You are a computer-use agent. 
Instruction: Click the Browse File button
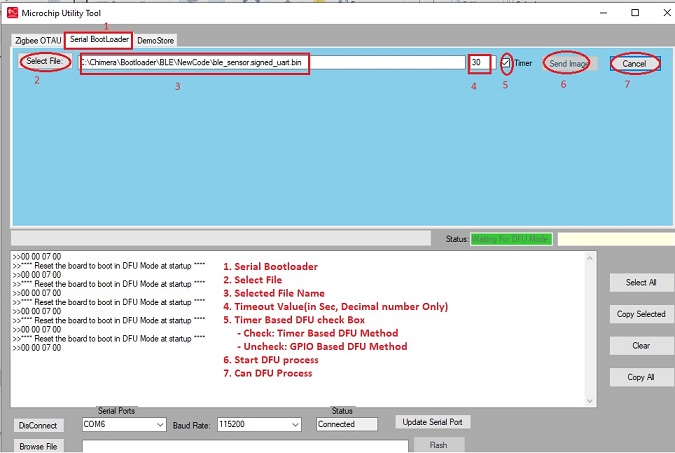click(38, 446)
